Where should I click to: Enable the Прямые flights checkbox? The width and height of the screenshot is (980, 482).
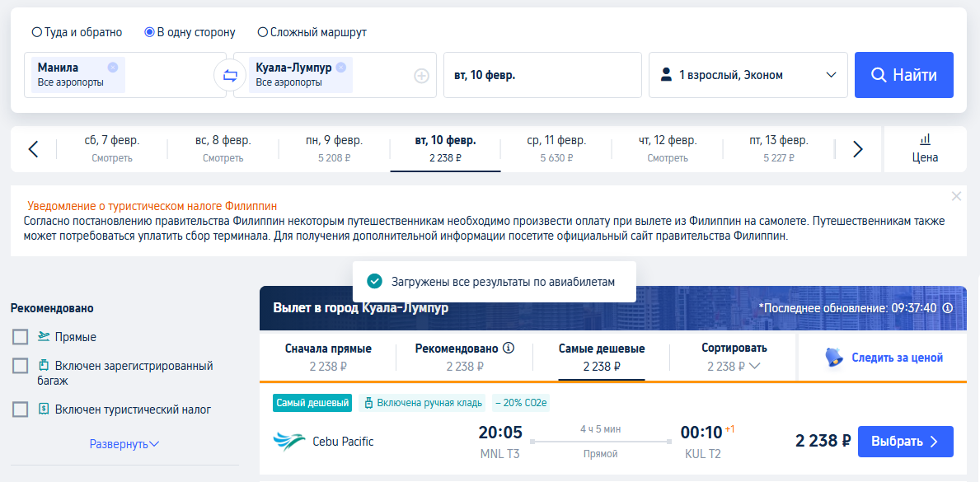click(20, 337)
